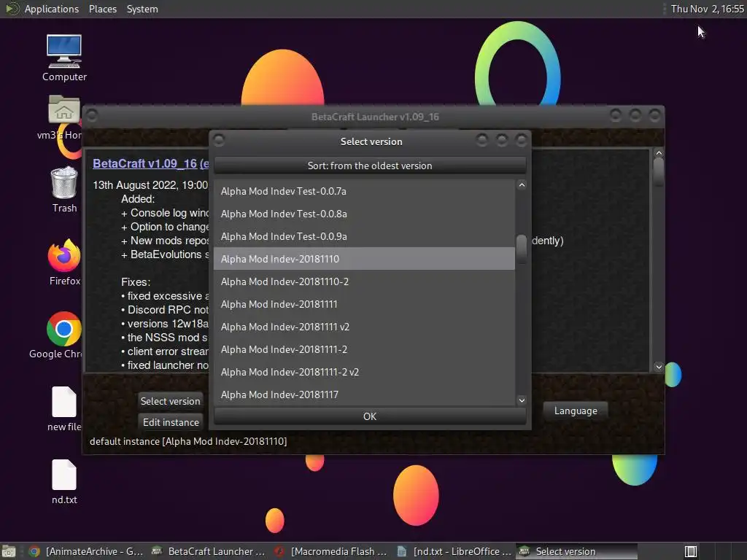The width and height of the screenshot is (747, 560).
Task: Click the workspace switcher icon in bottom panel
Action: coord(690,551)
